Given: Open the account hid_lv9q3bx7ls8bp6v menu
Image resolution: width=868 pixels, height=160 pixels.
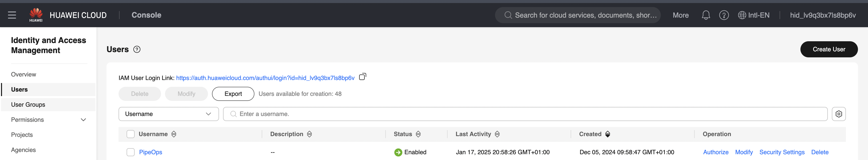Looking at the screenshot, I should click(823, 15).
